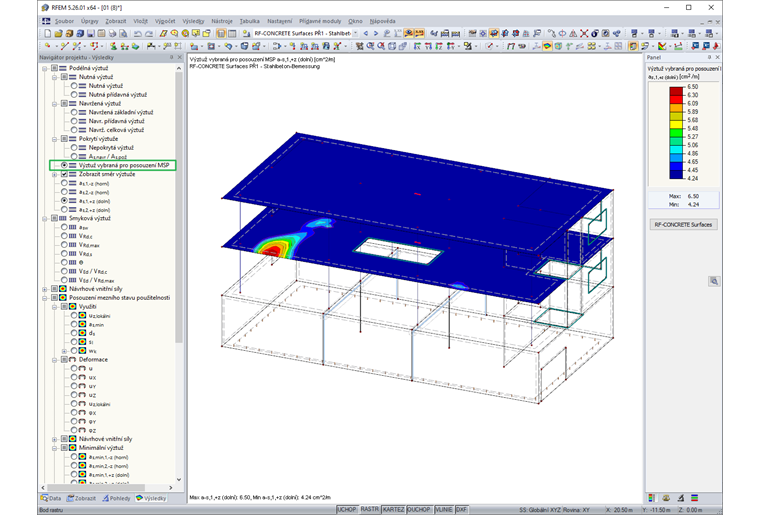Switch to the Pohledy navigator tab

117,498
